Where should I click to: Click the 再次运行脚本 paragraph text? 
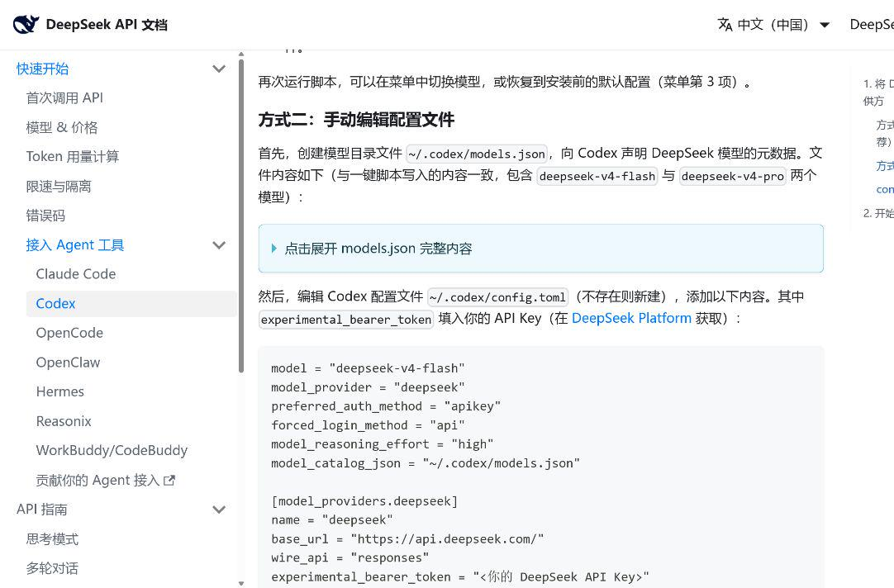(x=505, y=82)
